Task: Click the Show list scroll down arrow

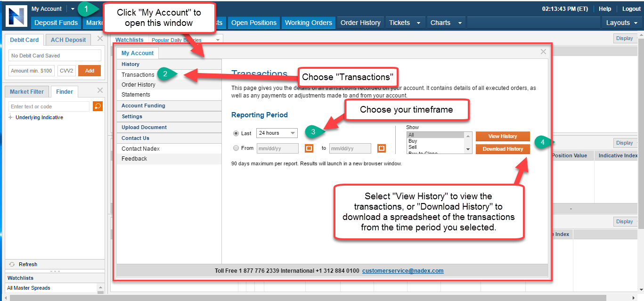Action: click(x=468, y=149)
